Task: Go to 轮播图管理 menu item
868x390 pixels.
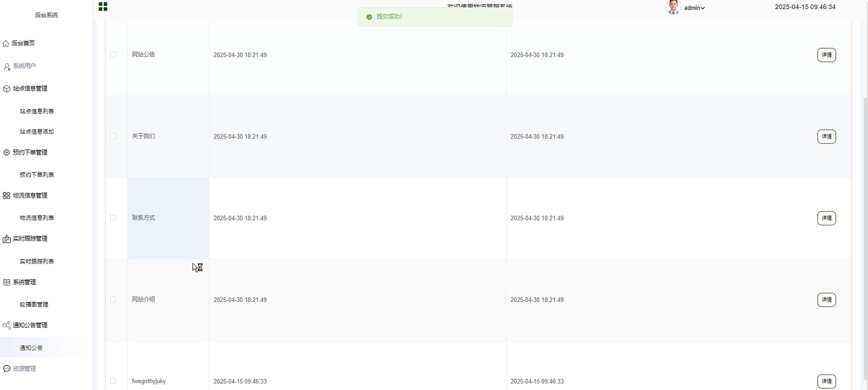Action: click(x=34, y=304)
